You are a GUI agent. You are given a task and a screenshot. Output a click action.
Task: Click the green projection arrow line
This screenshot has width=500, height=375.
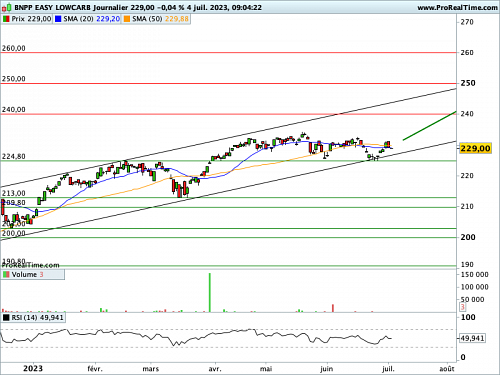429,126
